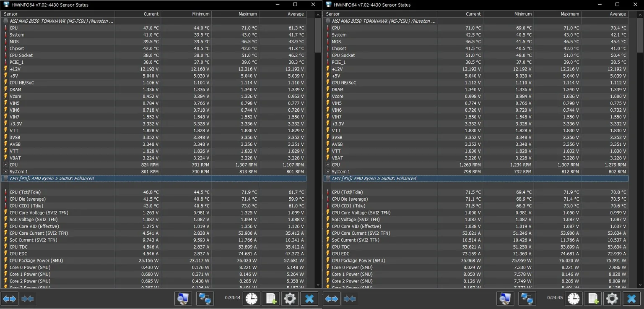Start logging with the sheet icon in left window
The image size is (644, 309).
pyautogui.click(x=270, y=299)
